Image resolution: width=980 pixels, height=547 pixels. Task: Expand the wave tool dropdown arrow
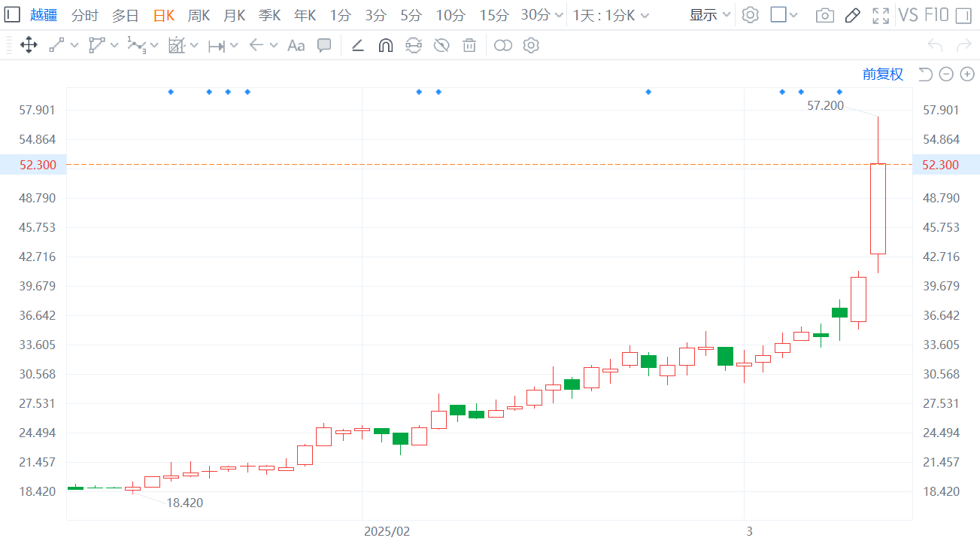click(154, 46)
